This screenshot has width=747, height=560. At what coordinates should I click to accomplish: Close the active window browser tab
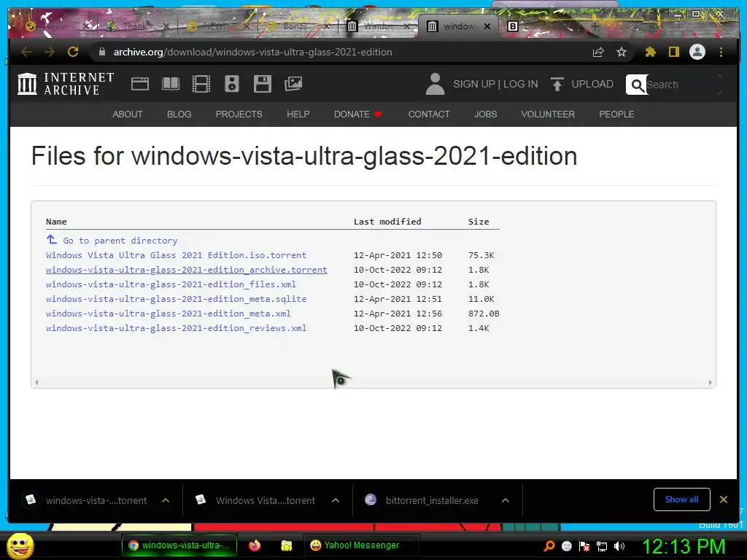pos(487,26)
